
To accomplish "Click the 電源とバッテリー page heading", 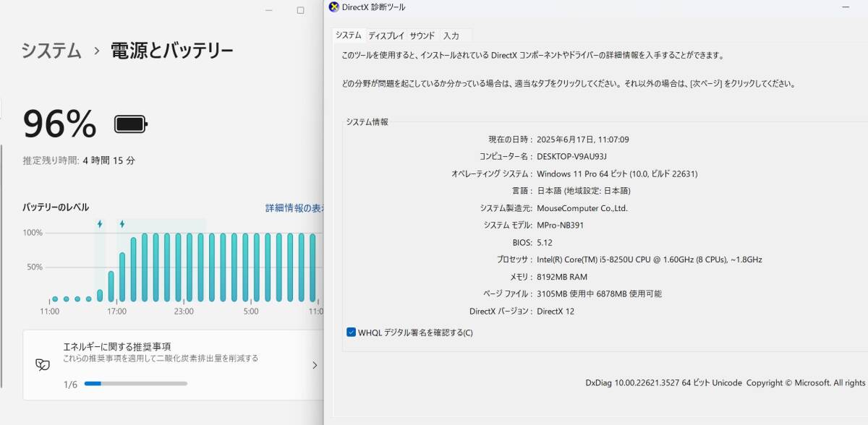I will [171, 51].
